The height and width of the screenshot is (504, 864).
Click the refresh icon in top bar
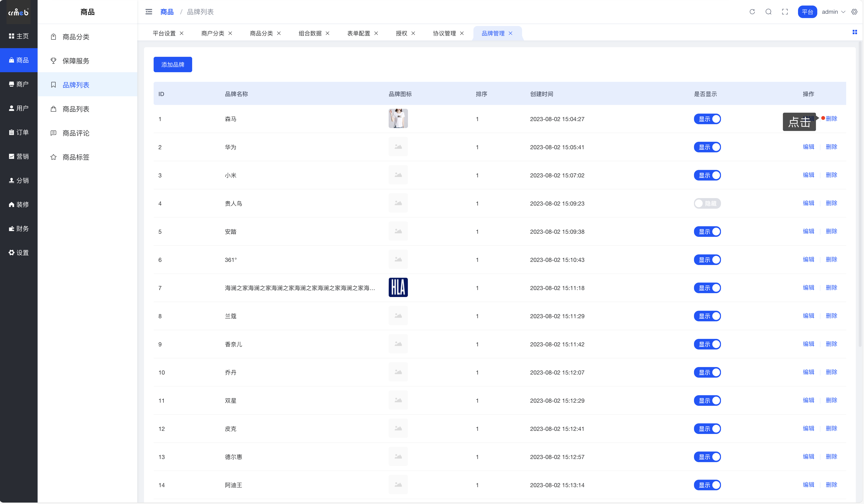(752, 12)
